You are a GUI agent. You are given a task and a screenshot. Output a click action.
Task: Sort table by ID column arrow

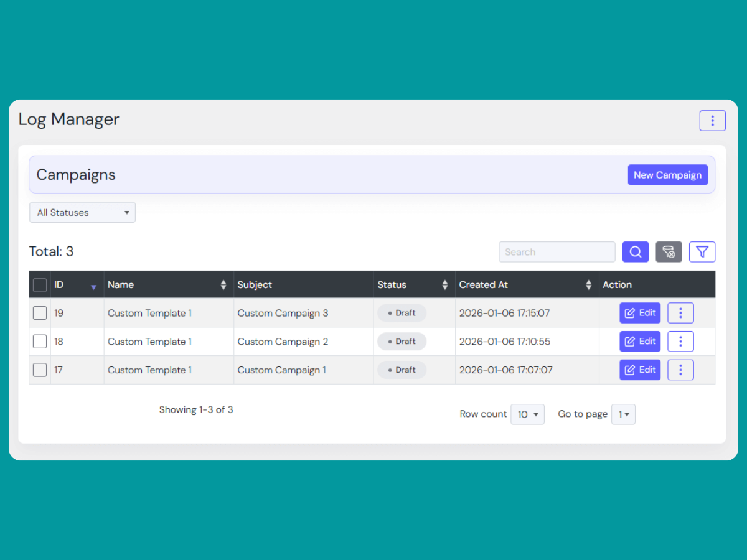coord(93,286)
